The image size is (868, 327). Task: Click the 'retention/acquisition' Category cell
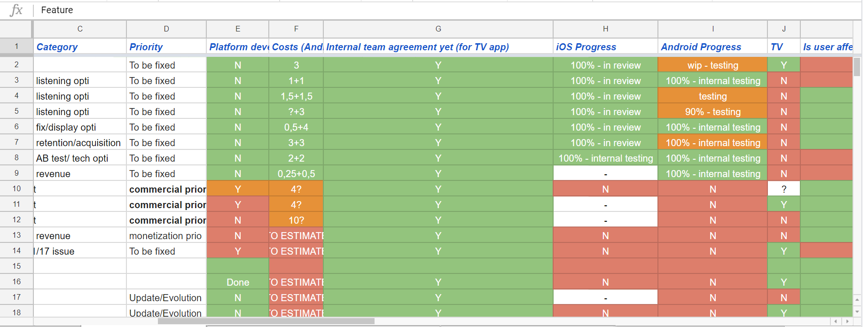(79, 142)
